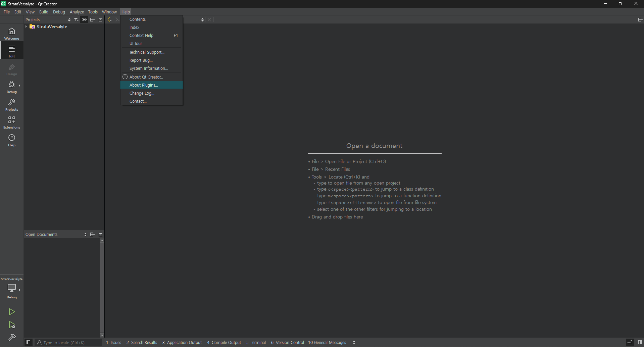Image resolution: width=644 pixels, height=347 pixels.
Task: Toggle the bottom output pane
Action: [630, 342]
